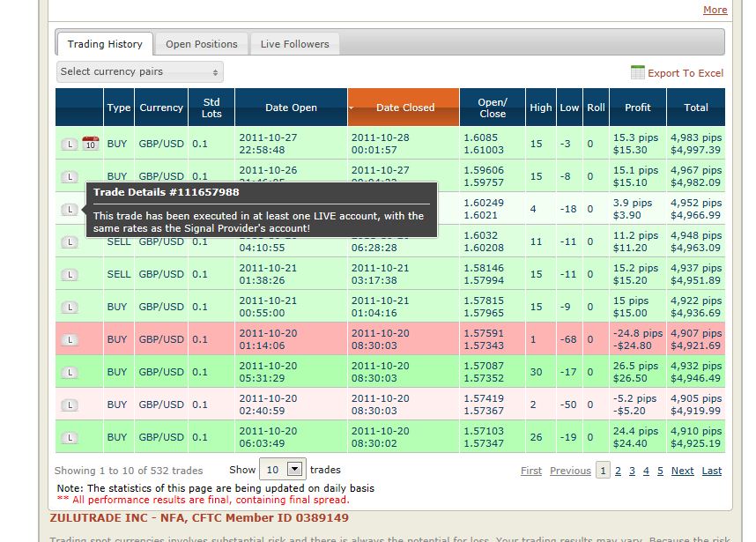Open the Live Followers tab
The image size is (756, 542).
(x=294, y=44)
